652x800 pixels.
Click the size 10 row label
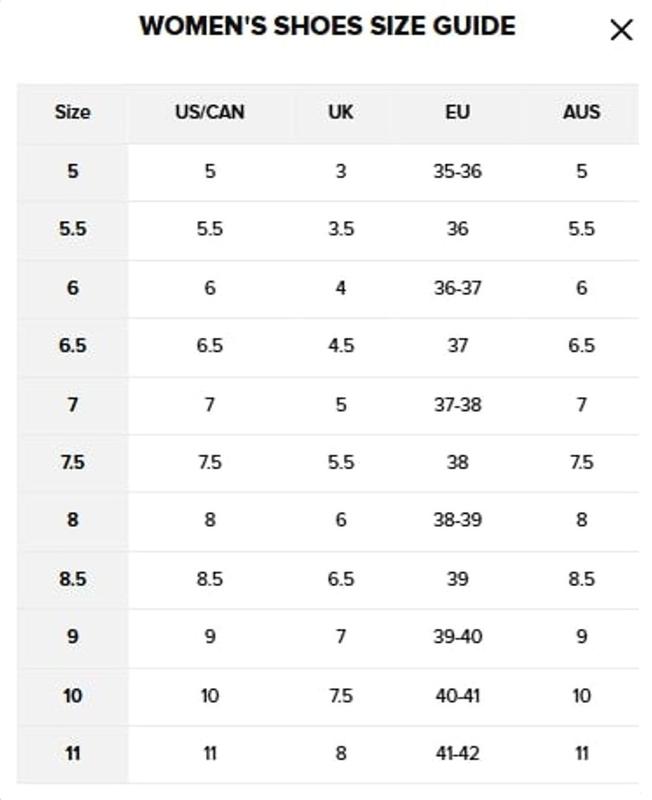pyautogui.click(x=72, y=696)
